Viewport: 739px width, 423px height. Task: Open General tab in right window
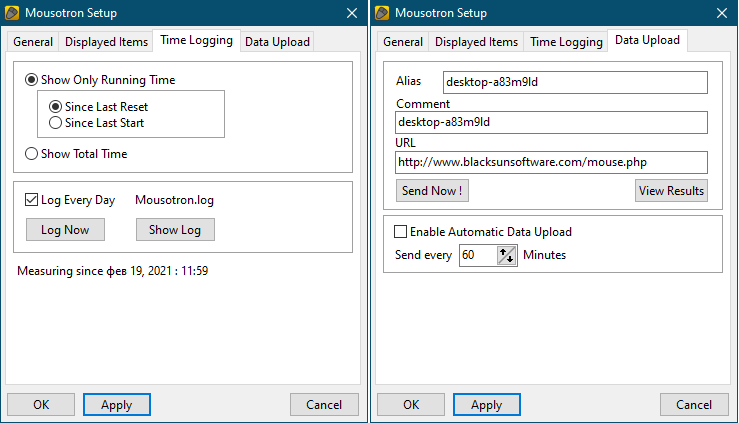coord(403,41)
